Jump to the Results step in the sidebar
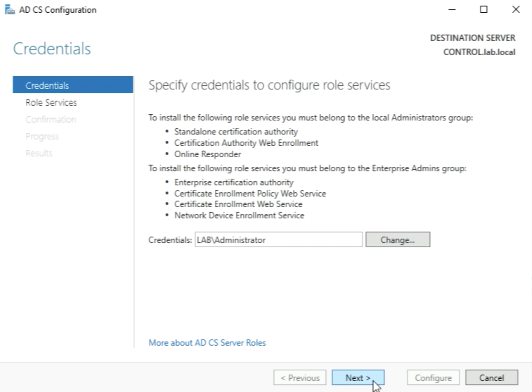The width and height of the screenshot is (532, 392). click(39, 153)
